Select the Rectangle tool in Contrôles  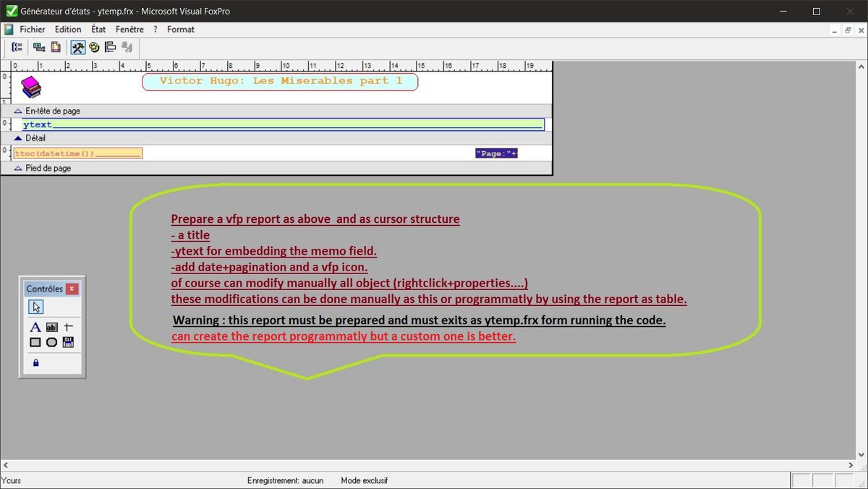pos(35,343)
